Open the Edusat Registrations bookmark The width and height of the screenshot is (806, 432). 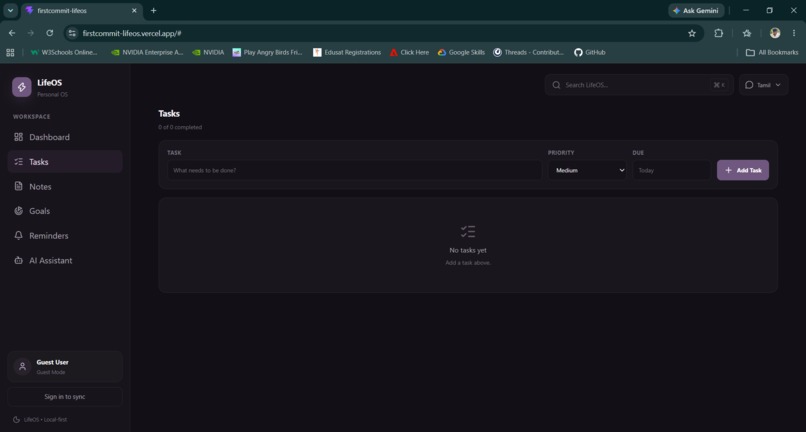tap(347, 52)
